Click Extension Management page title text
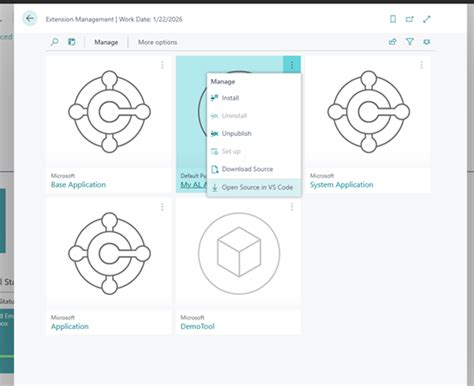 pos(80,19)
